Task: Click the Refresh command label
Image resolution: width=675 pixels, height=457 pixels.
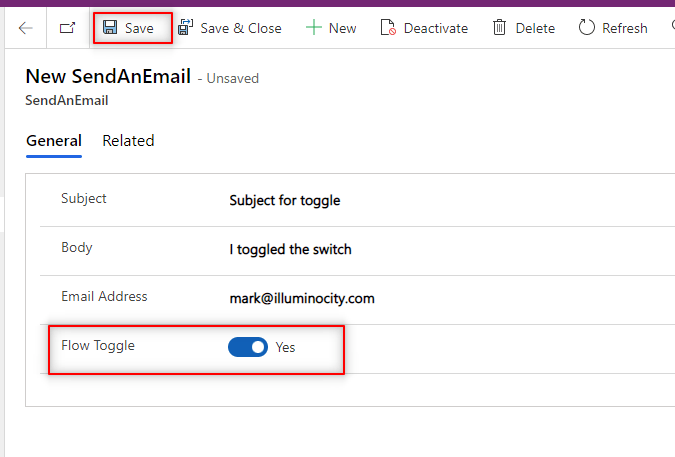Action: point(625,28)
